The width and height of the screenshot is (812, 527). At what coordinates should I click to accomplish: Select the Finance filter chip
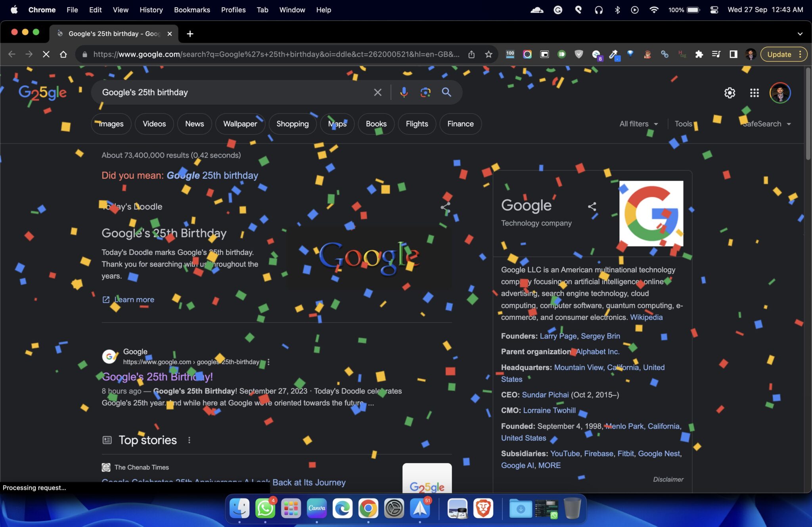pos(461,124)
